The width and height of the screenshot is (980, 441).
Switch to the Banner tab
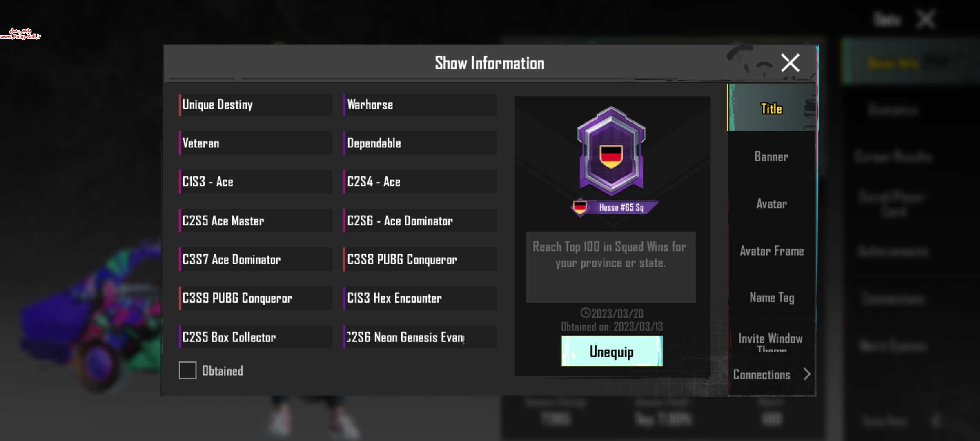tap(771, 157)
